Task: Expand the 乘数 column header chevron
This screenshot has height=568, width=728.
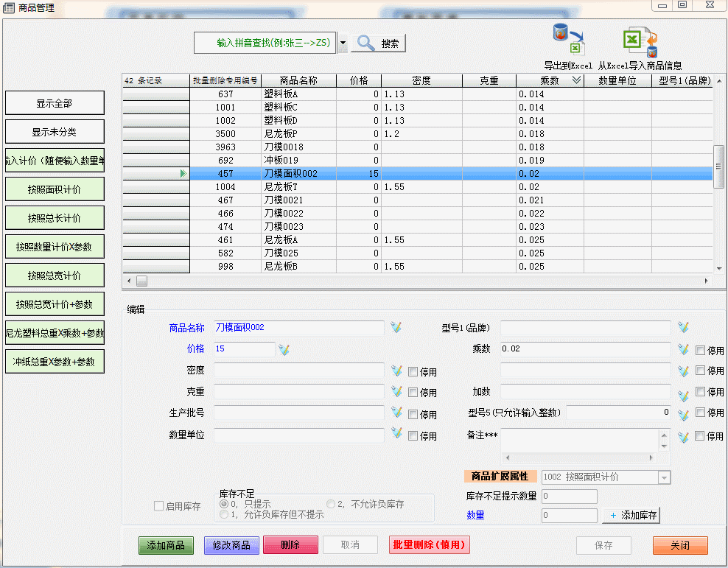Action: (x=576, y=81)
